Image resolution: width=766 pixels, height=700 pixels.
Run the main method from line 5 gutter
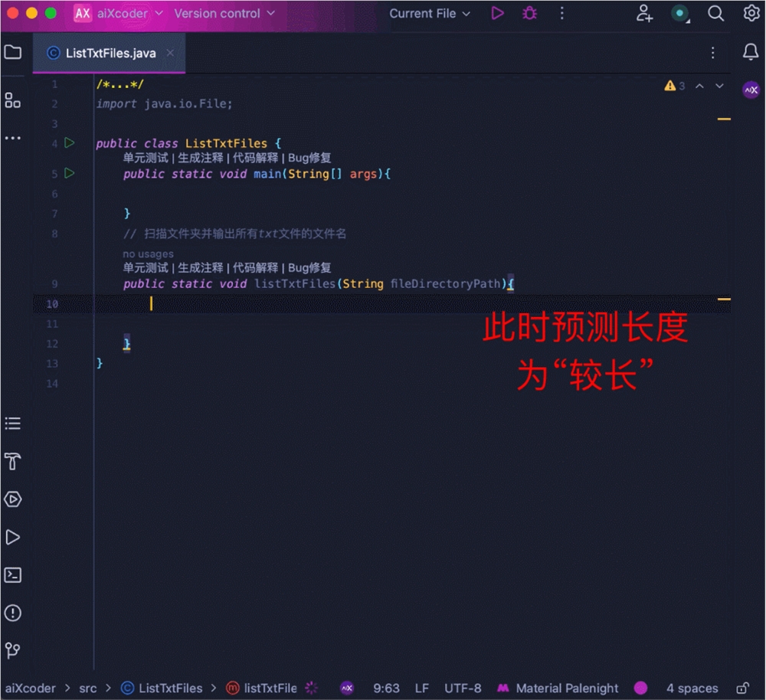68,173
